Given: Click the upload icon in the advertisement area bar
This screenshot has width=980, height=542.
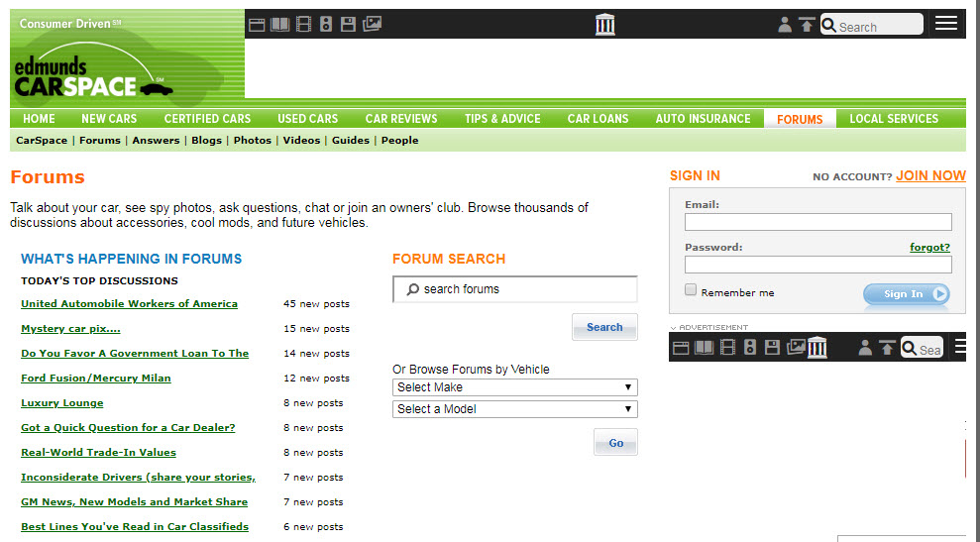Looking at the screenshot, I should pos(887,348).
